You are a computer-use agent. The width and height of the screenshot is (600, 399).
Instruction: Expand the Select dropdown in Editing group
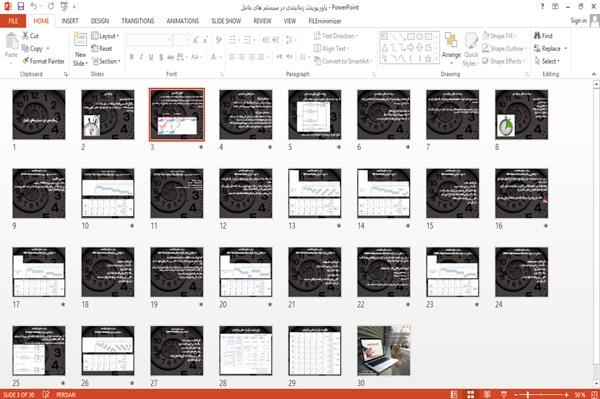[x=547, y=61]
